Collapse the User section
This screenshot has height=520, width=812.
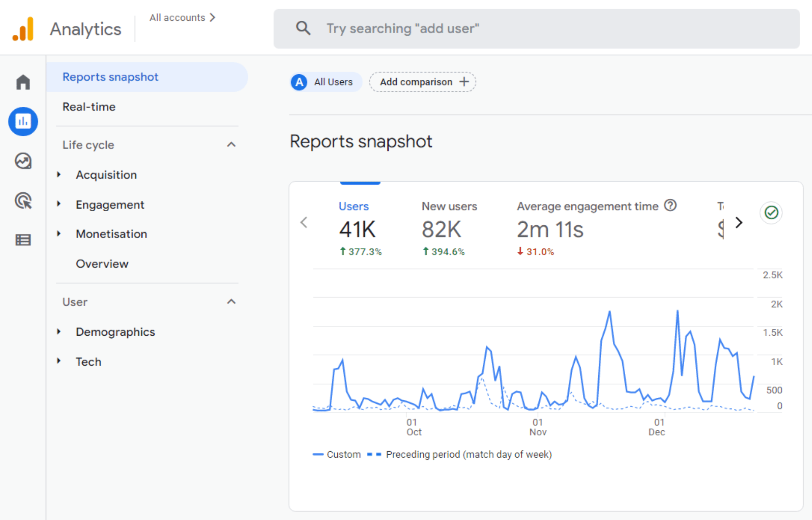(231, 302)
